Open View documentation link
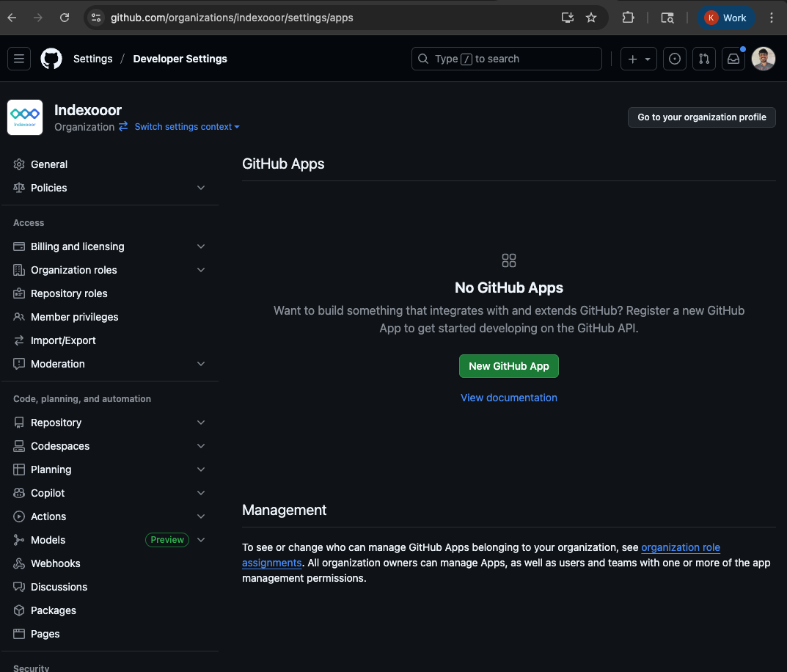This screenshot has width=787, height=672. pos(508,398)
